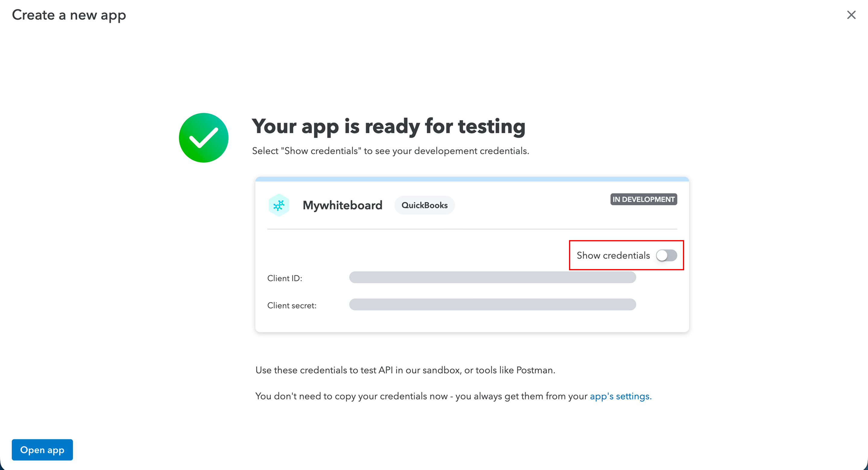
Task: Click the 'Create a new app' dialog title
Action: (x=69, y=15)
